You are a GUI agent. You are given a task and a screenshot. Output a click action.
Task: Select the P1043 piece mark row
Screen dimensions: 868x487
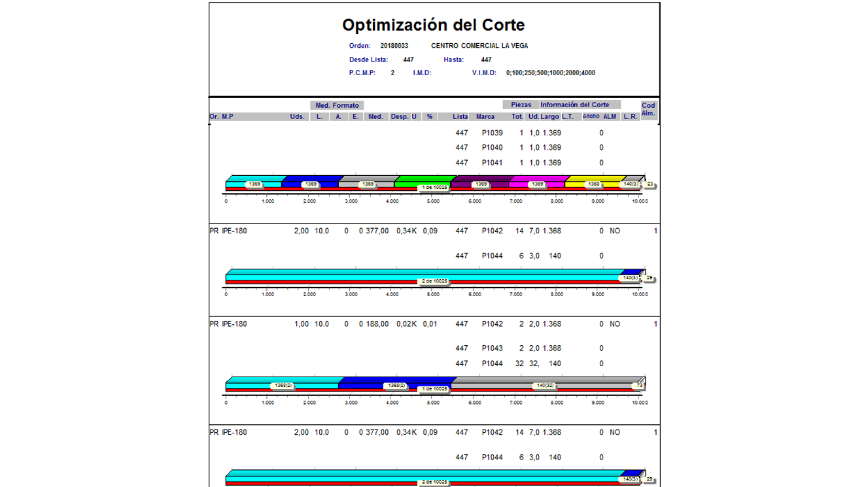[x=492, y=348]
